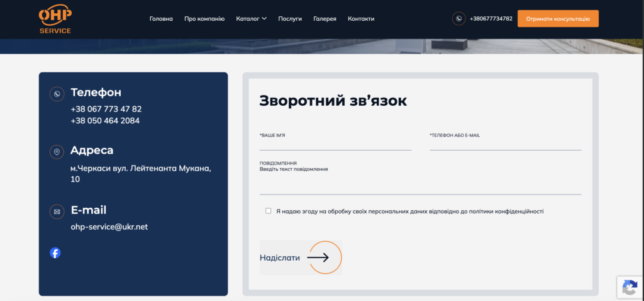Open the Facebook page icon
The width and height of the screenshot is (644, 301).
tap(55, 253)
